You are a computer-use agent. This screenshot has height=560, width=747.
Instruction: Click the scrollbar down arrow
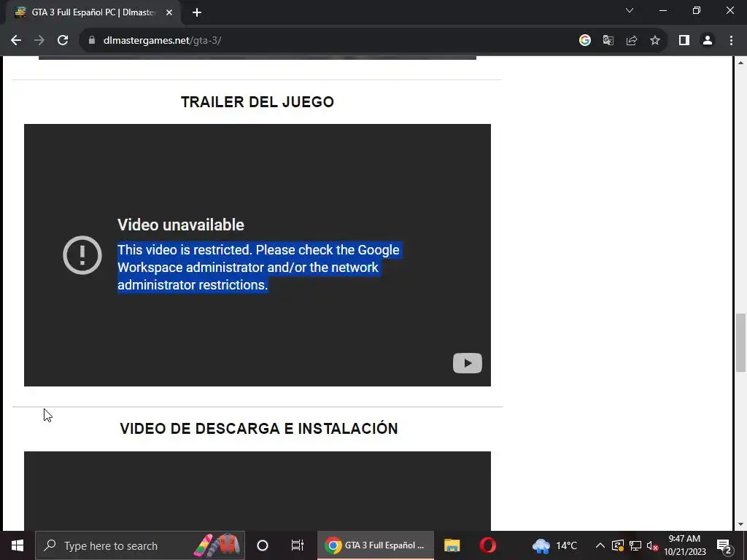[740, 524]
